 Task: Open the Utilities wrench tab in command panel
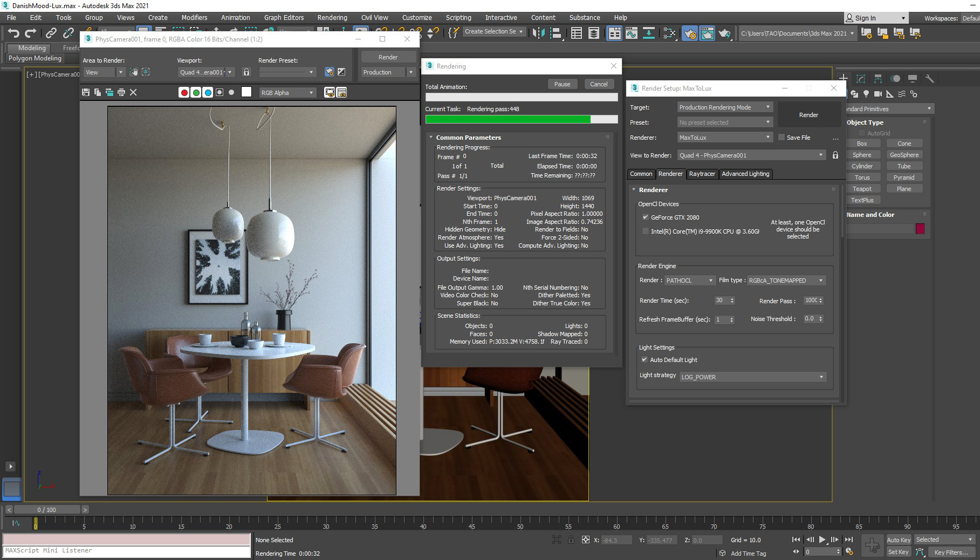pos(929,79)
